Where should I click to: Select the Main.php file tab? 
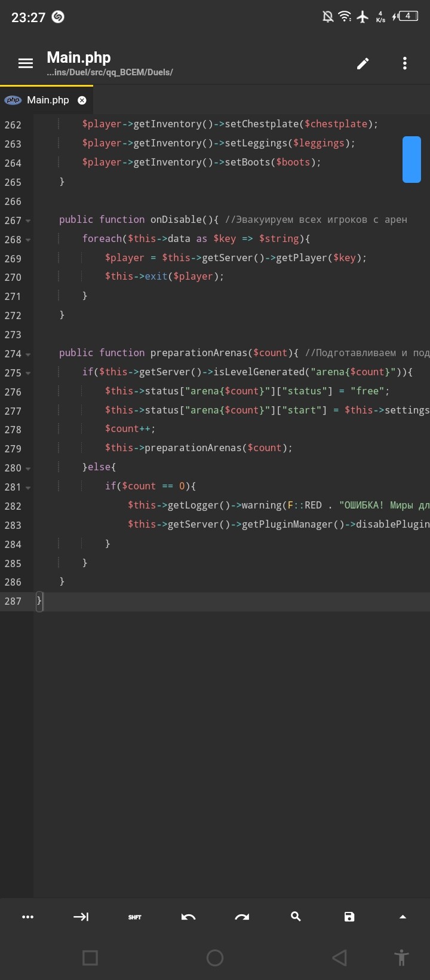tap(47, 100)
